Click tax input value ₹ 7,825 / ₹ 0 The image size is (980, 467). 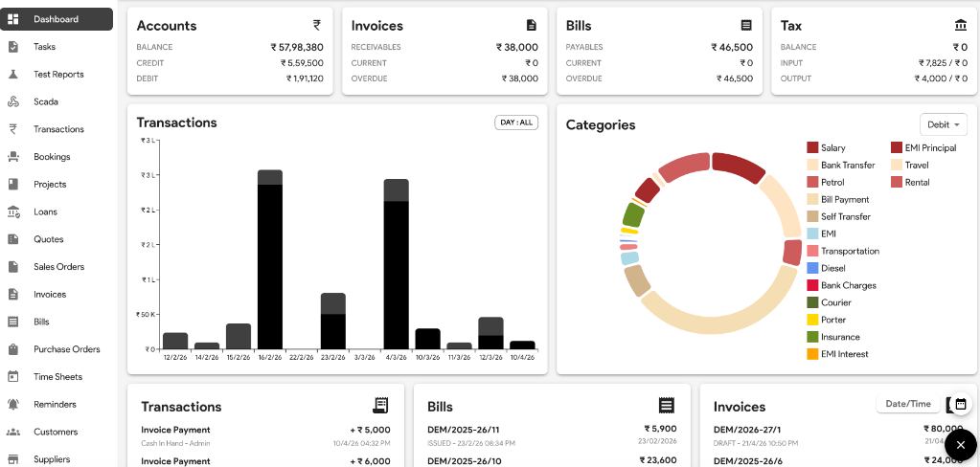[943, 63]
